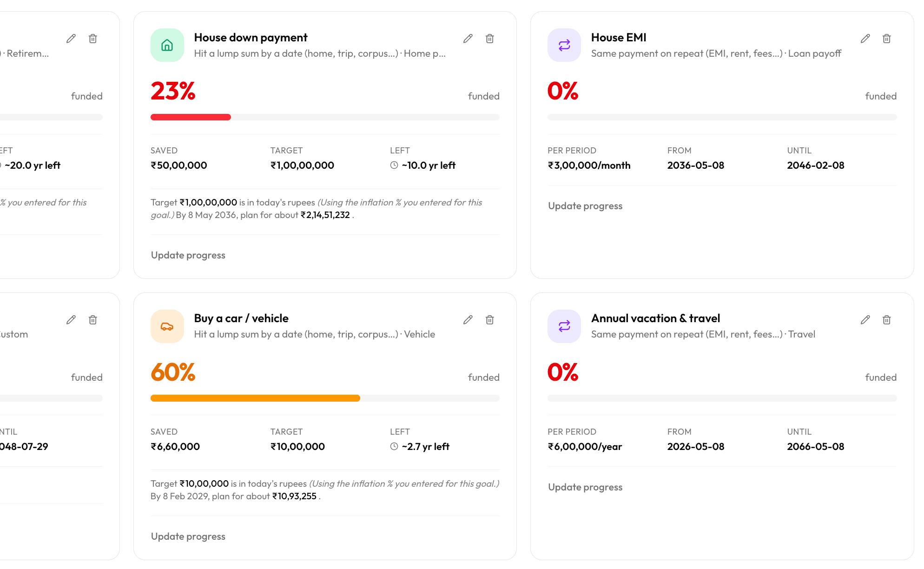Click Update progress under House EMI

[x=585, y=206]
